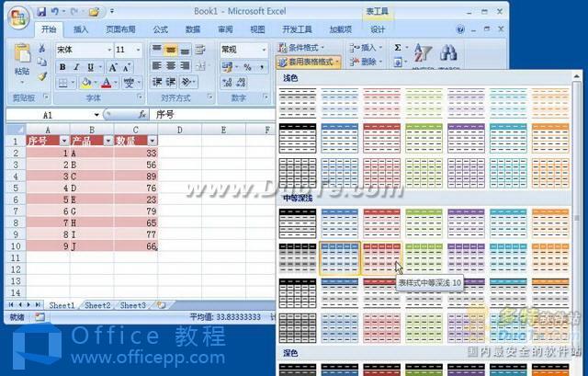Viewport: 588px width, 376px height.
Task: Undo the last action
Action: [x=55, y=12]
